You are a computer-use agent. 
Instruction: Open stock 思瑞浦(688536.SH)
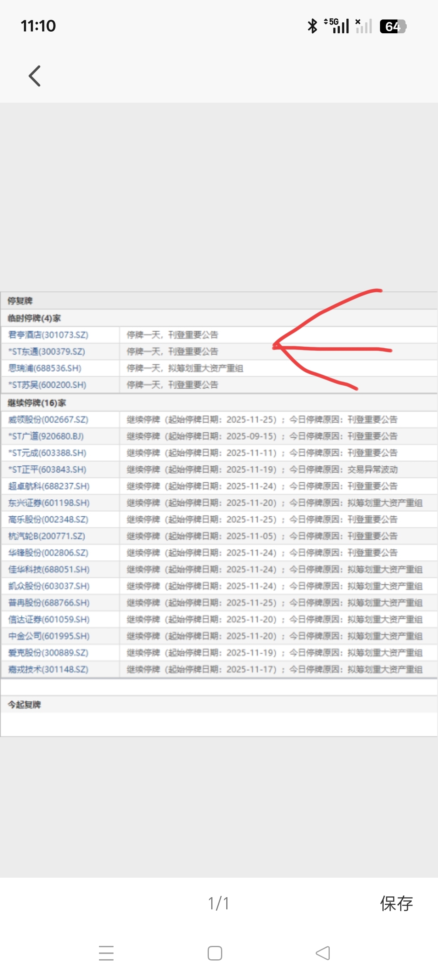tap(45, 368)
